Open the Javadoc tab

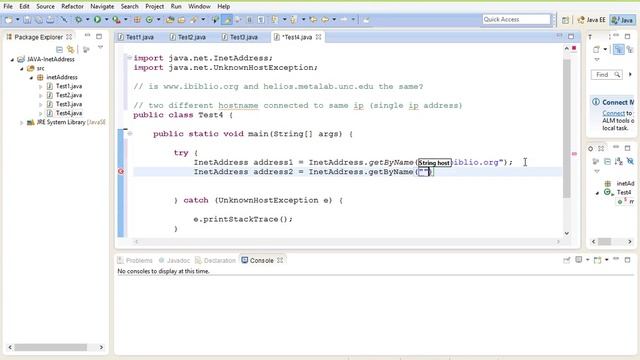tap(174, 260)
